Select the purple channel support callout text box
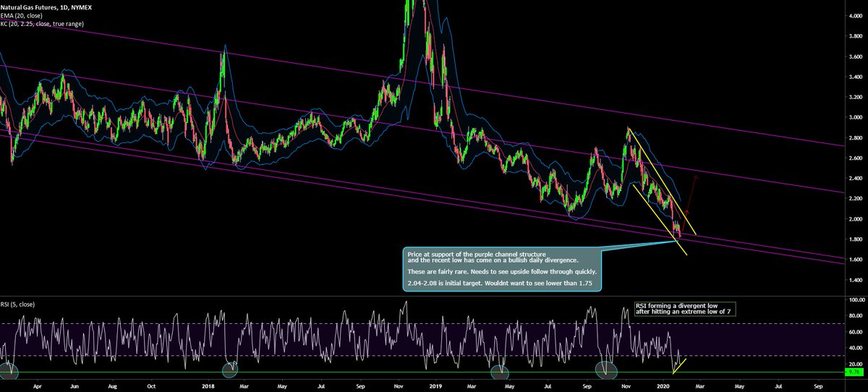This screenshot has height=392, width=868. click(501, 269)
